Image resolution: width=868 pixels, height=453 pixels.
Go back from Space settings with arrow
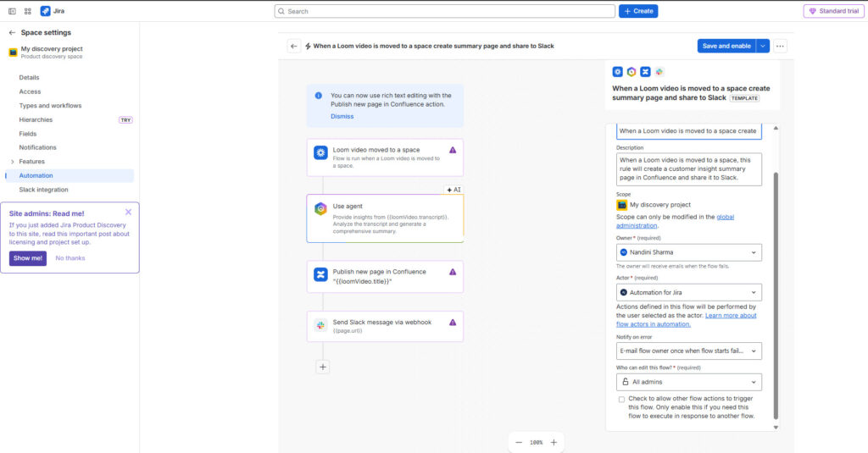12,33
